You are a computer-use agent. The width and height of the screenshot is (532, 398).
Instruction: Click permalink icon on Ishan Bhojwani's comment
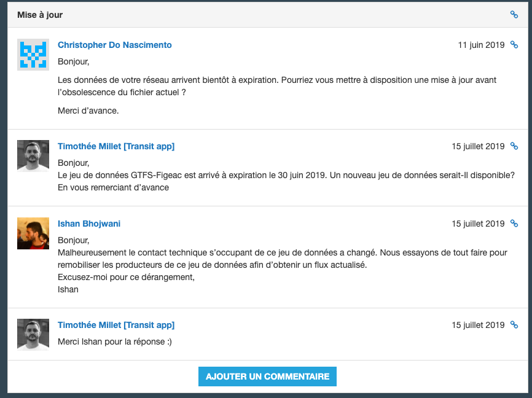tap(514, 224)
